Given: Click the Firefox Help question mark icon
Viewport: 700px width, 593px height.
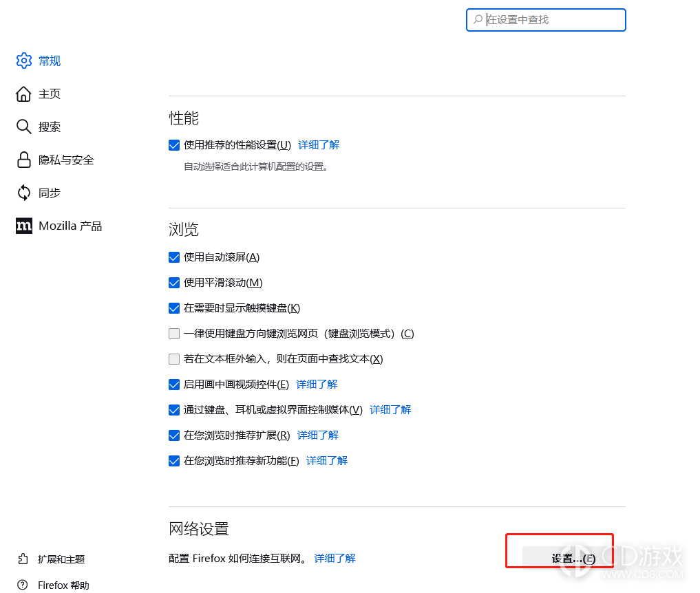Looking at the screenshot, I should click(x=24, y=585).
